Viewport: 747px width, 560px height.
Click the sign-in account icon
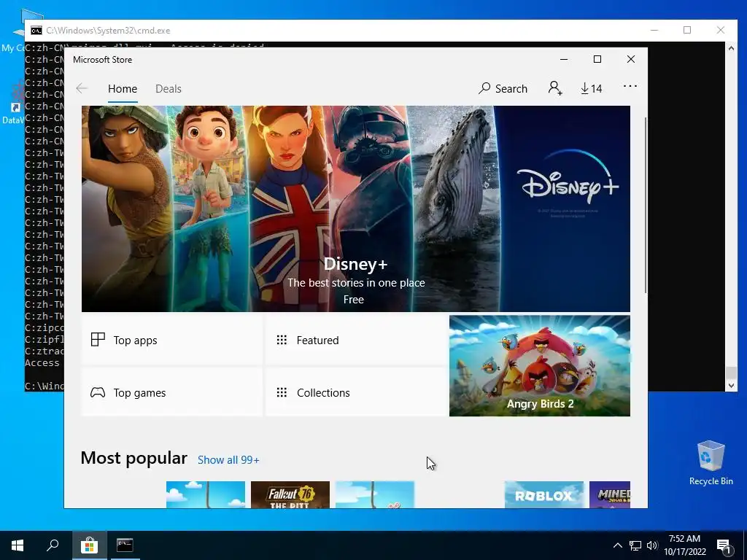coord(555,88)
